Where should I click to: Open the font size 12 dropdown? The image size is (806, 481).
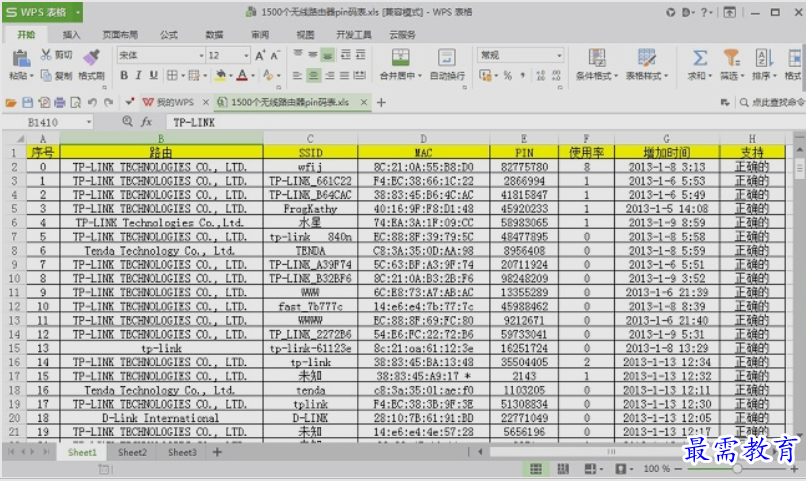tap(246, 56)
